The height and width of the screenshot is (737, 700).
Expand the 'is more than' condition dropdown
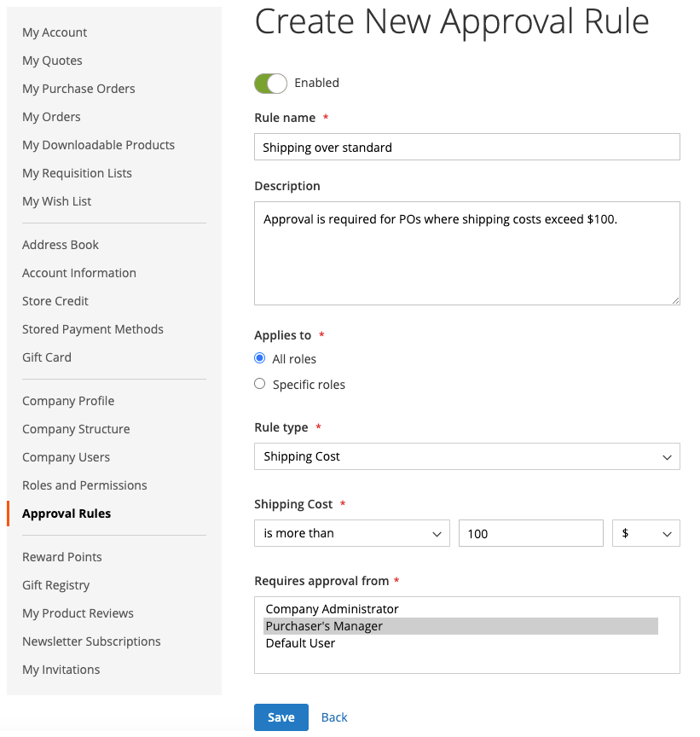coord(351,533)
